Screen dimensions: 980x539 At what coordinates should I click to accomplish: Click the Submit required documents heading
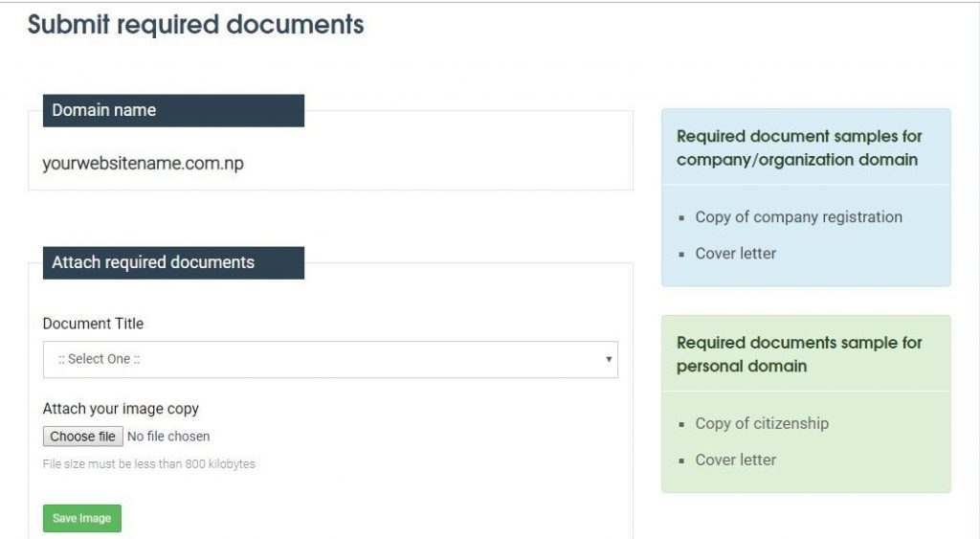(x=195, y=25)
